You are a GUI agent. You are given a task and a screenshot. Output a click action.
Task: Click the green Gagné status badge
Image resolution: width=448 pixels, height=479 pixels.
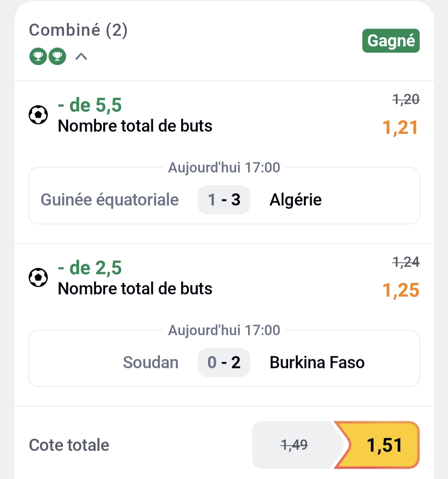(x=391, y=41)
